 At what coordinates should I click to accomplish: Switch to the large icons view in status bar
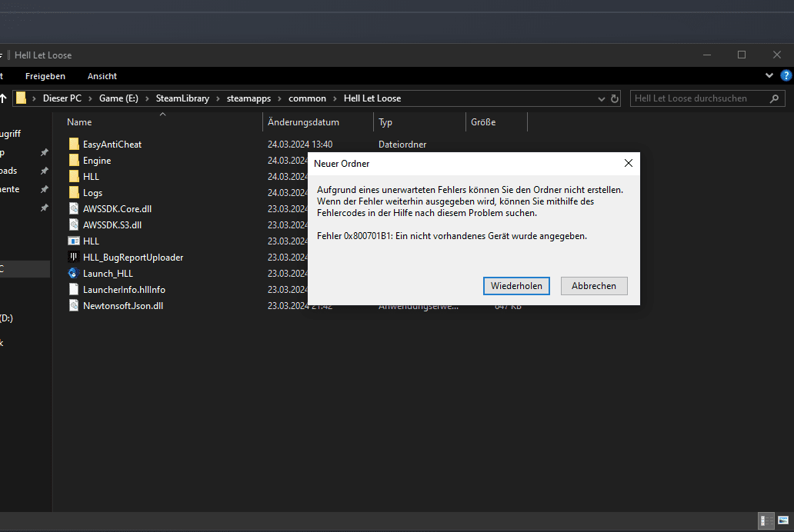(x=783, y=520)
